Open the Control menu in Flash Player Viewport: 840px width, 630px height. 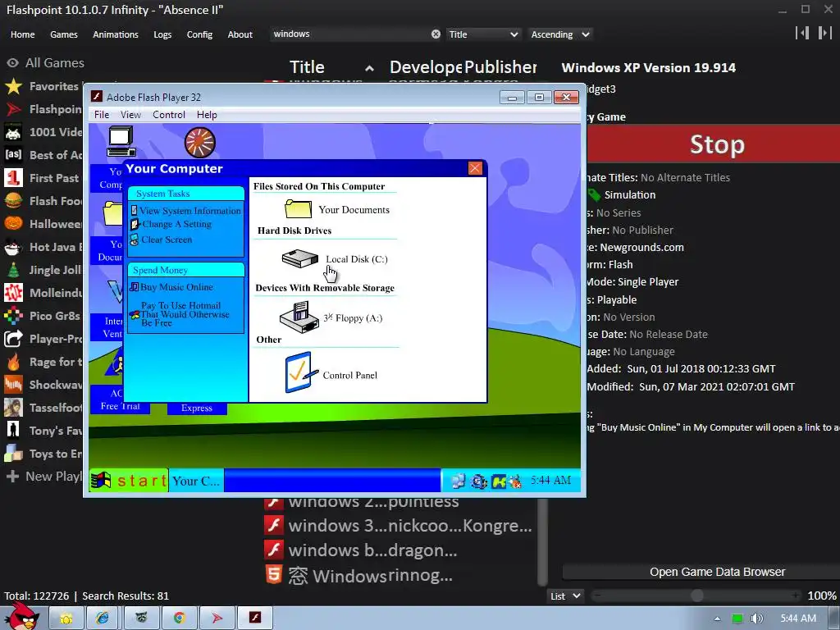(x=169, y=115)
